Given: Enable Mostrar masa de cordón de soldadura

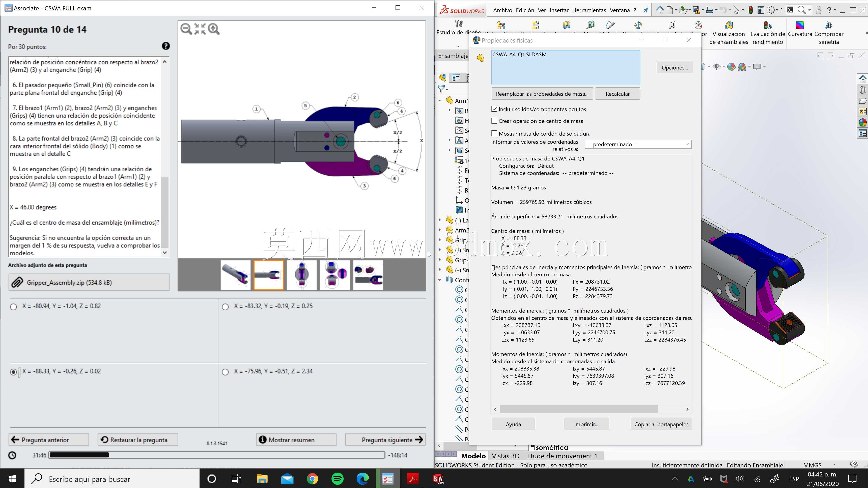Looking at the screenshot, I should pos(494,134).
